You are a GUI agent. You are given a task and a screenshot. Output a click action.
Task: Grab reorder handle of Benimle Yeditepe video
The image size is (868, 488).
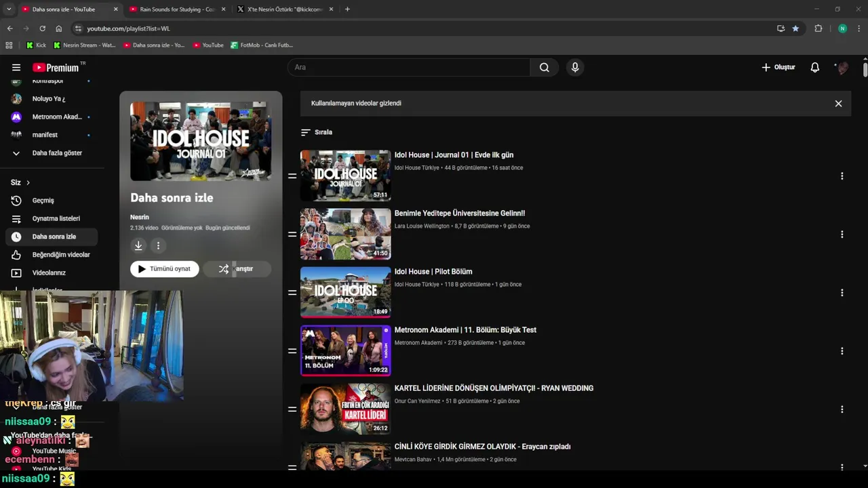292,234
